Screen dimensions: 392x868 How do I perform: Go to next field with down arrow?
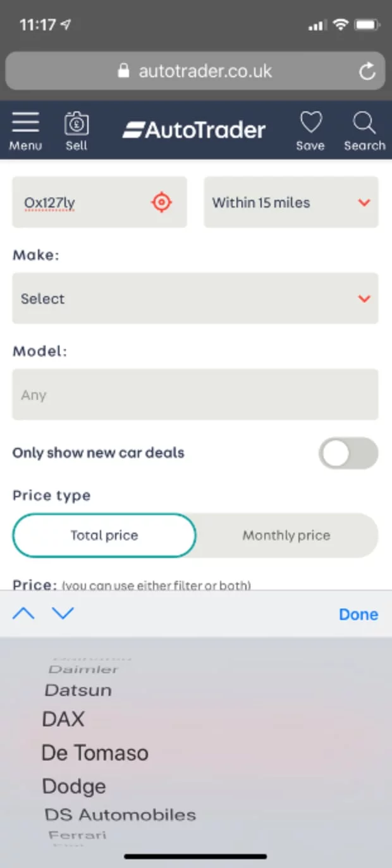(63, 613)
